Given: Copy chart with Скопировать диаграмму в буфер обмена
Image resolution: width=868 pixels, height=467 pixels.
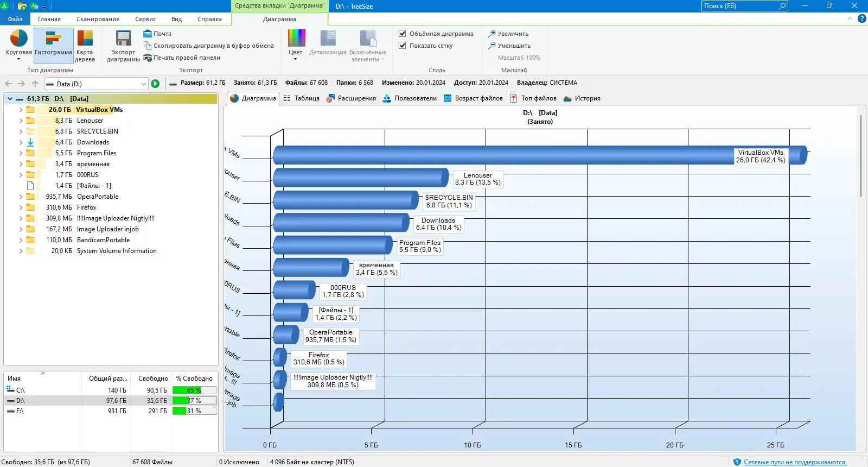Looking at the screenshot, I should coord(208,46).
